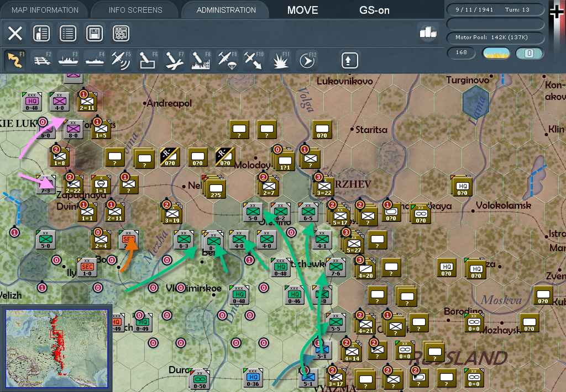Select the F5 air recon mode icon
Viewport: 566px width, 392px height.
pos(121,60)
